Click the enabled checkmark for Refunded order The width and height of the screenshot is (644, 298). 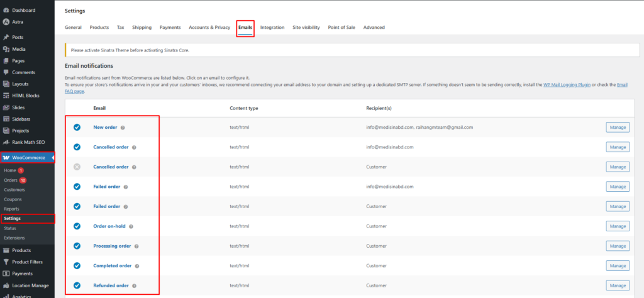point(77,285)
